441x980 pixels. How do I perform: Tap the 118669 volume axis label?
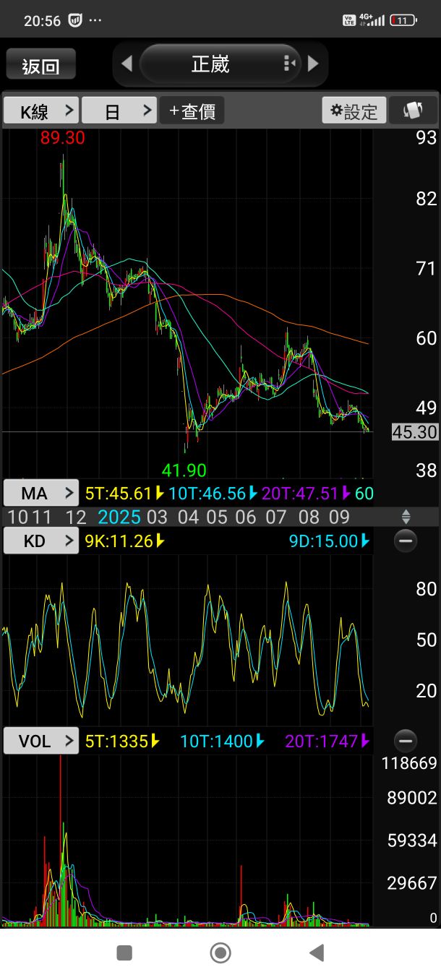tap(410, 763)
